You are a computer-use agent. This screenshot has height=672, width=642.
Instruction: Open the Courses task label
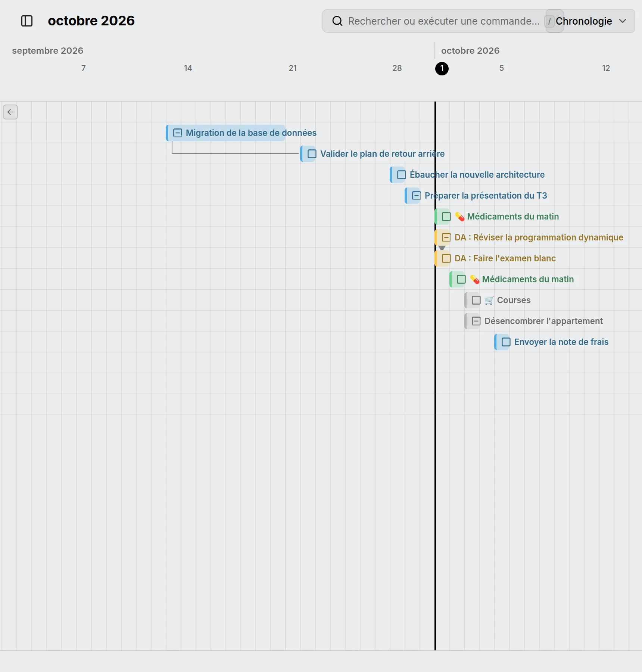tap(514, 300)
